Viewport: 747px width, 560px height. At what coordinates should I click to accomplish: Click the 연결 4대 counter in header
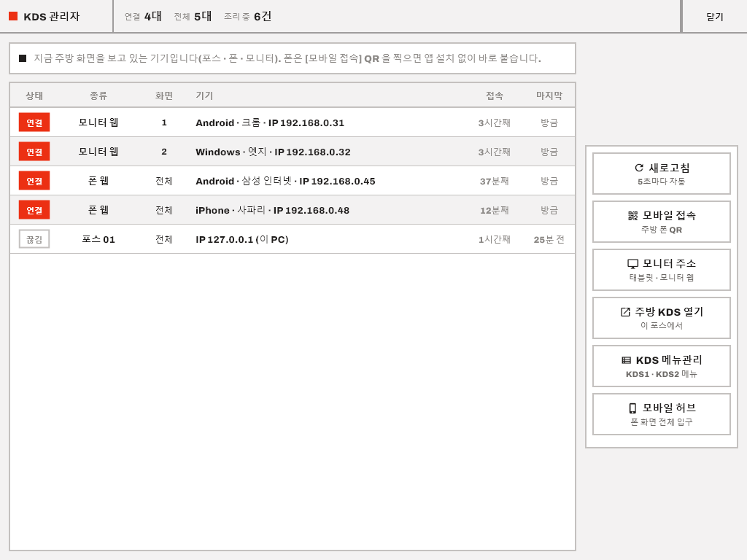[143, 17]
